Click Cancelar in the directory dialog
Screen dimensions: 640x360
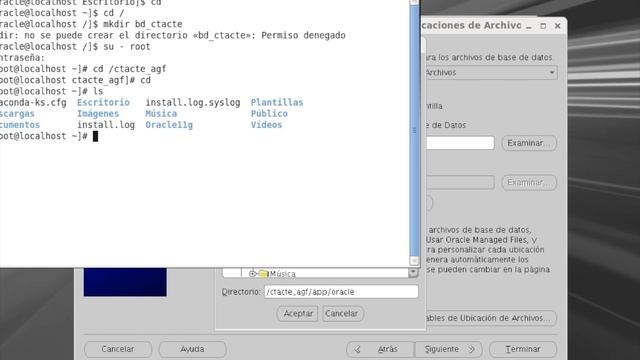(342, 313)
